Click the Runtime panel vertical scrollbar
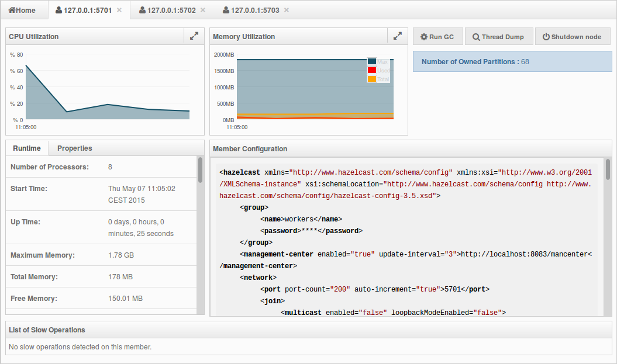 (x=201, y=171)
